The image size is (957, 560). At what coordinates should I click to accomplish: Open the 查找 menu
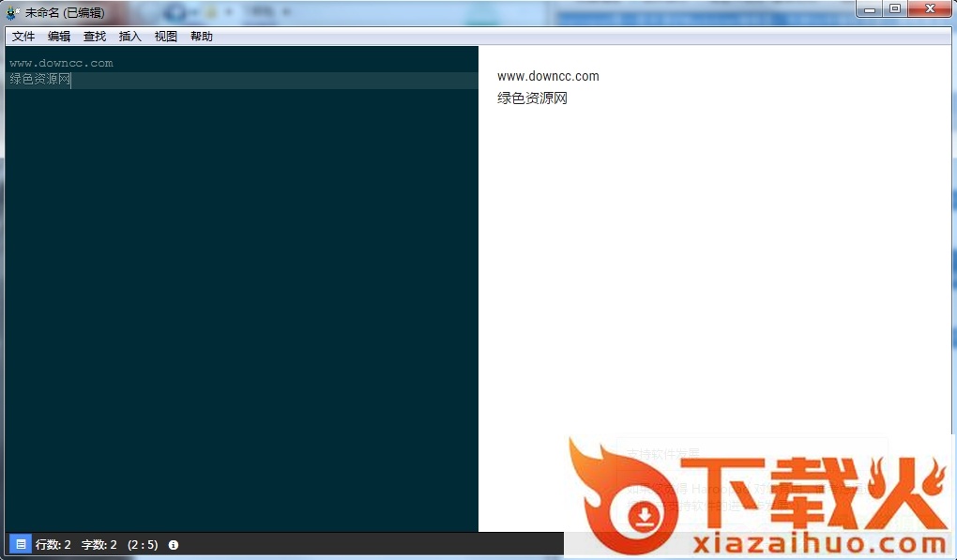(95, 37)
